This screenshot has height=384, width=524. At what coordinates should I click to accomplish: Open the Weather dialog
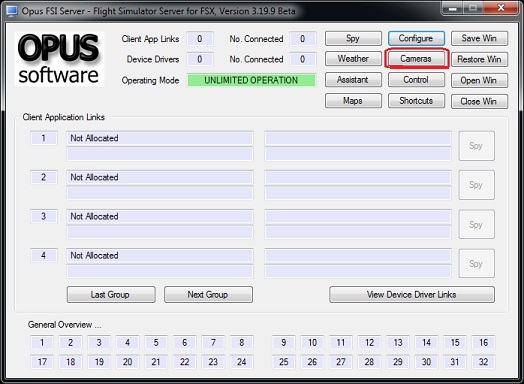[x=353, y=59]
